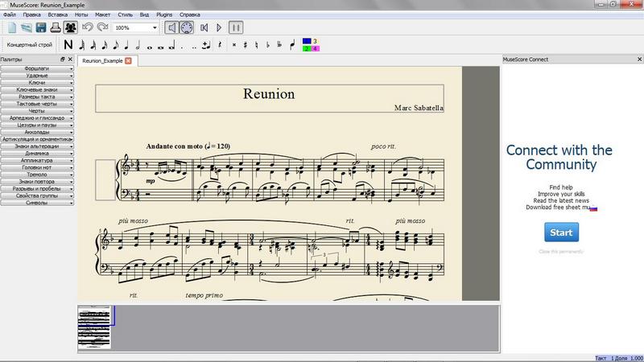Apply natural accidental
The height and width of the screenshot is (362, 644).
pyautogui.click(x=257, y=45)
